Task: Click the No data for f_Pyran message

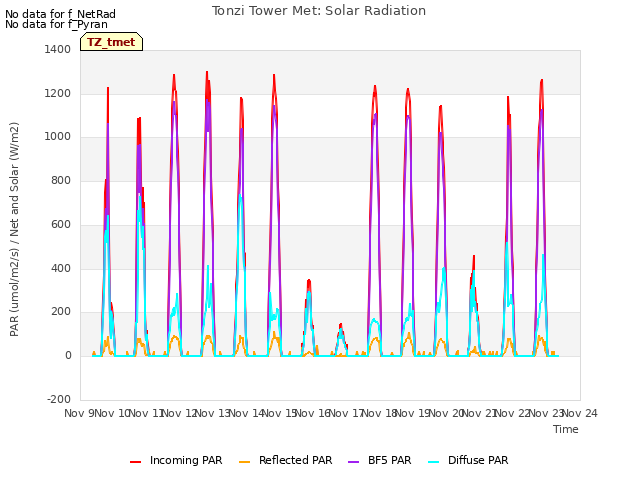Action: tap(56, 24)
